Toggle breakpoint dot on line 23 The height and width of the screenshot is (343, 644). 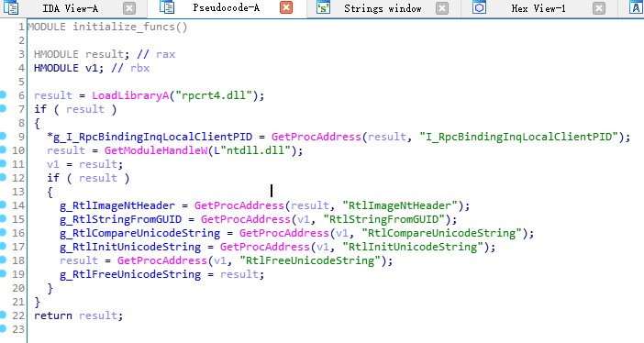pyautogui.click(x=3, y=328)
